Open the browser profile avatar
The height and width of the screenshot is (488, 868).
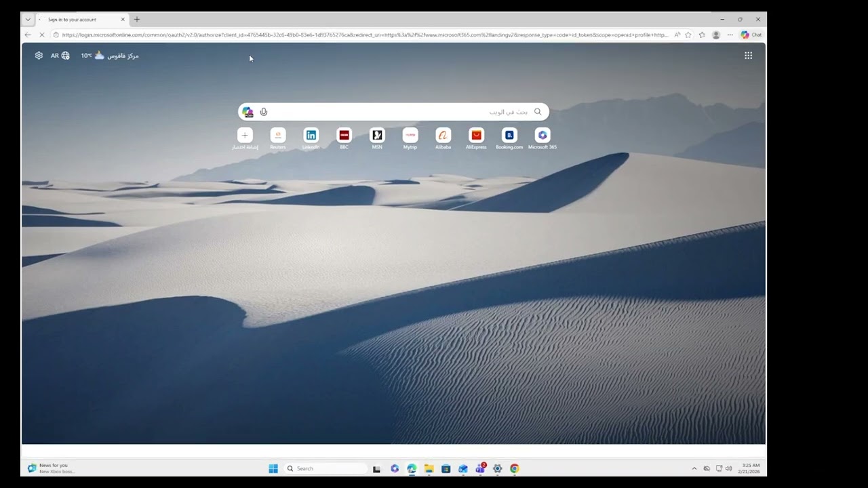[716, 35]
